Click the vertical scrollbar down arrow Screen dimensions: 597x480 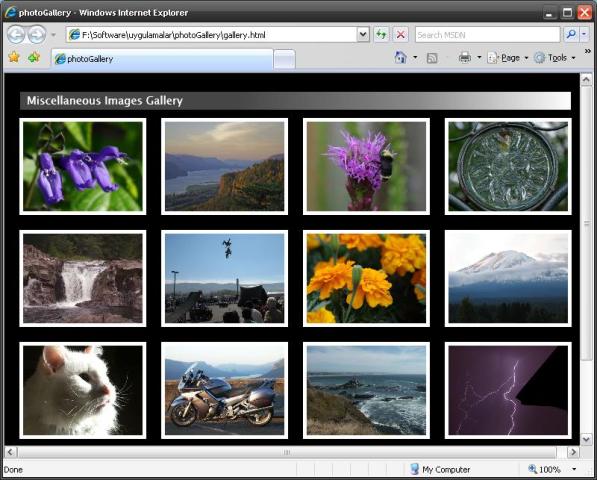[x=586, y=439]
